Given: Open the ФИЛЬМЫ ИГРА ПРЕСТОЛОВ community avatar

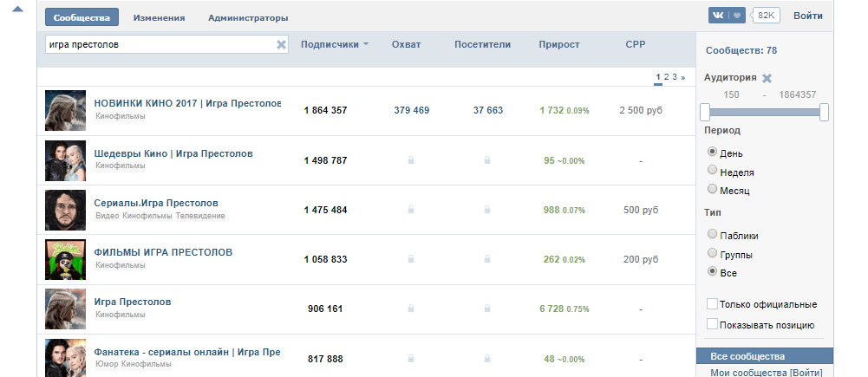Looking at the screenshot, I should click(66, 259).
